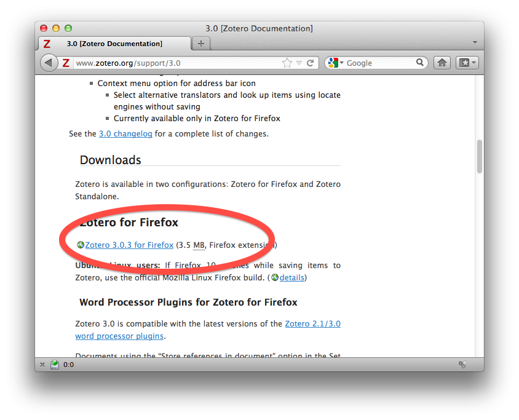Click the Zotero for Firefox heading
The width and height of the screenshot is (519, 420).
[129, 222]
